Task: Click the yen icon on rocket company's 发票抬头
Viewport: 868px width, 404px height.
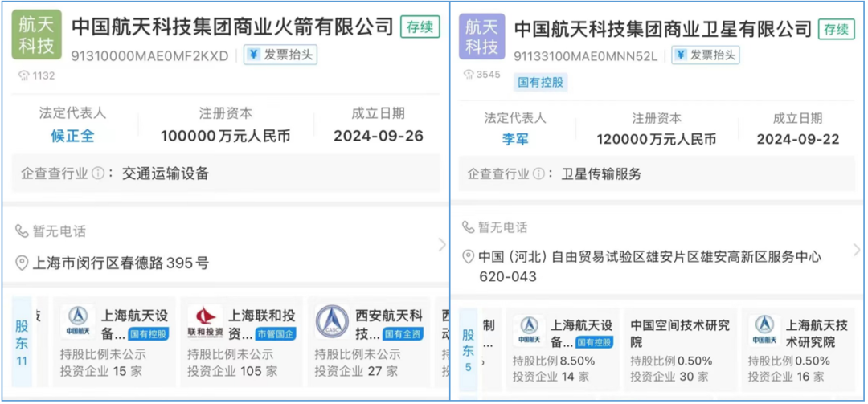Action: click(253, 55)
